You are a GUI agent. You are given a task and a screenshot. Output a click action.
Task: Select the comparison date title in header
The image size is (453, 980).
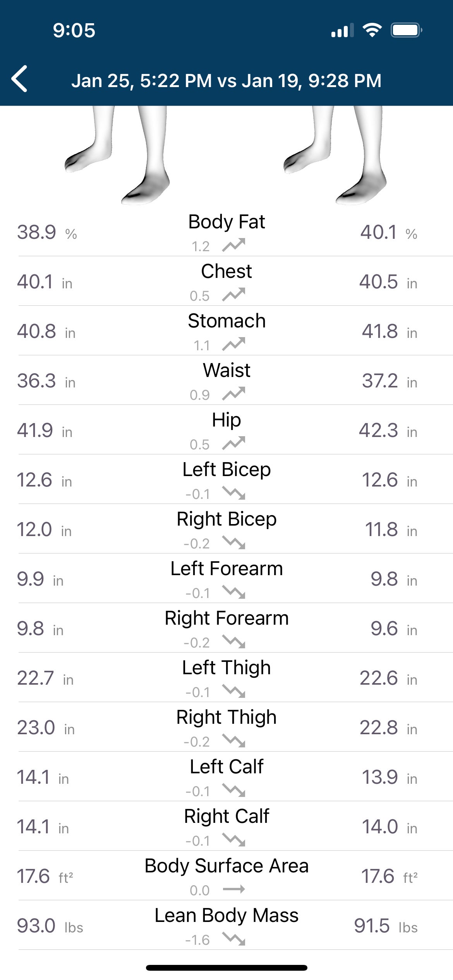click(226, 81)
